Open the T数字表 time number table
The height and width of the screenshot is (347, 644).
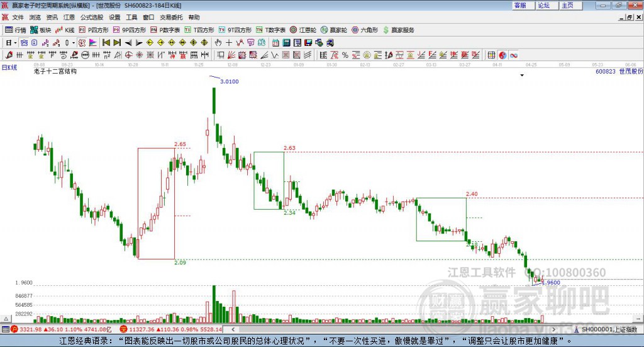pos(270,30)
